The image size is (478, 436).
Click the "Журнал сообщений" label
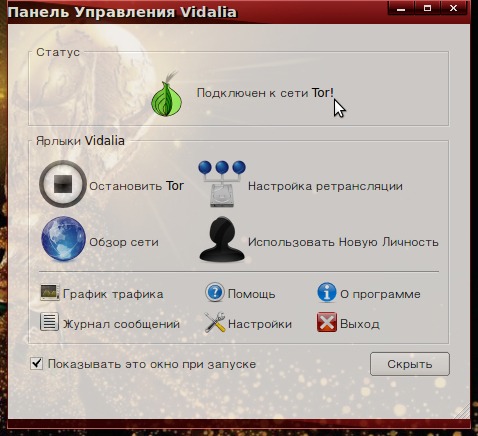121,324
